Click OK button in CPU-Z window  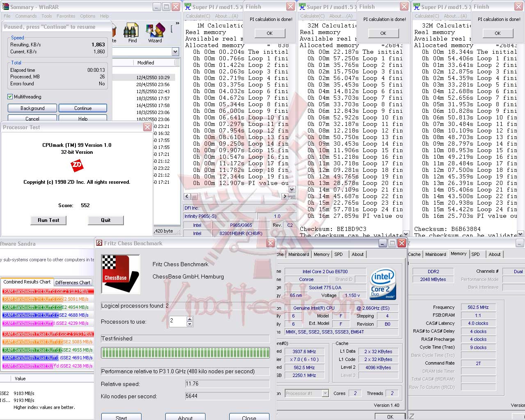[x=390, y=416]
